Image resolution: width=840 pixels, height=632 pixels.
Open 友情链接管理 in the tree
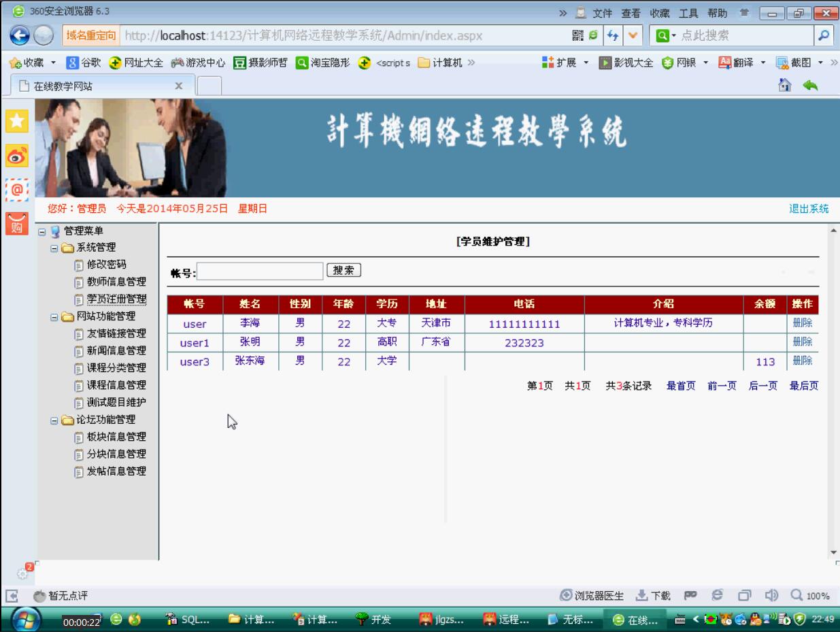(x=116, y=334)
